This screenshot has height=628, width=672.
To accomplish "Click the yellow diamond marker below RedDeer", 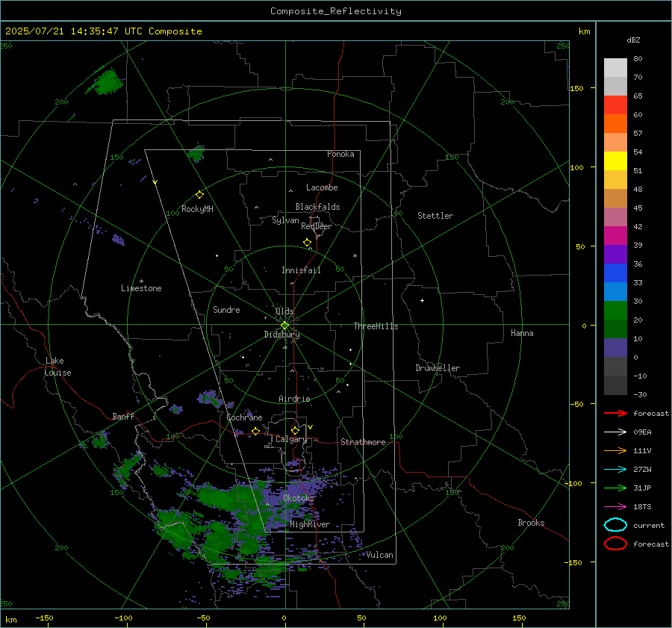I will [x=308, y=243].
